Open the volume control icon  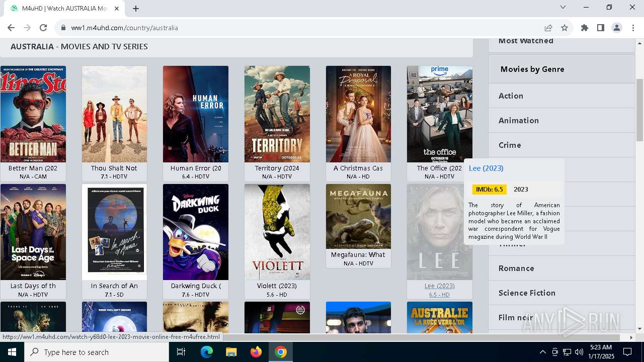click(579, 352)
